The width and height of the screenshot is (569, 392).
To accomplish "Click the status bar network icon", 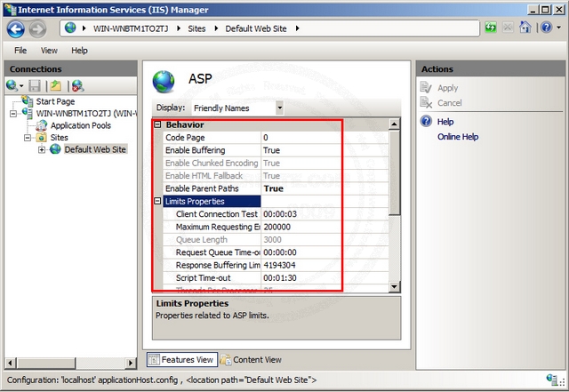I will tap(552, 380).
